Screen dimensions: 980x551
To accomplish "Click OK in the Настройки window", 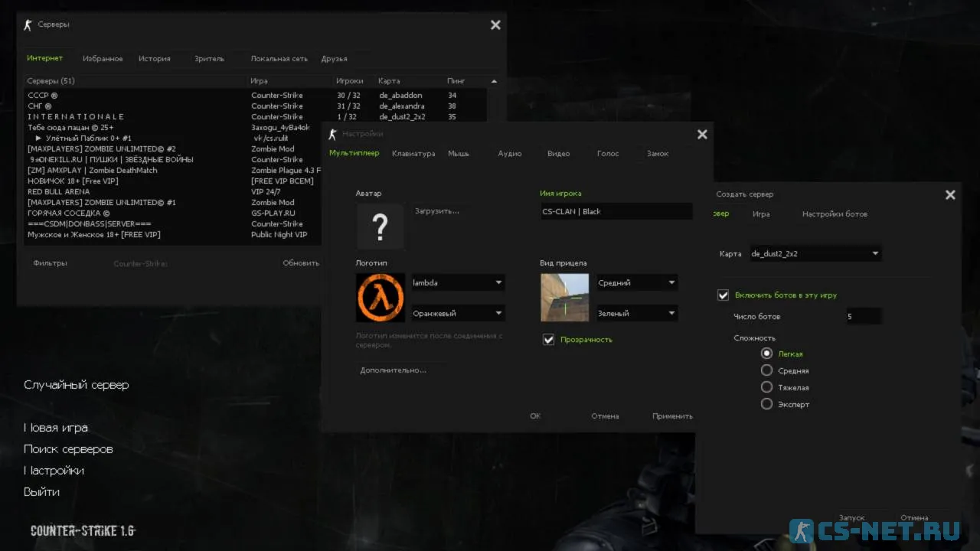I will click(x=535, y=416).
